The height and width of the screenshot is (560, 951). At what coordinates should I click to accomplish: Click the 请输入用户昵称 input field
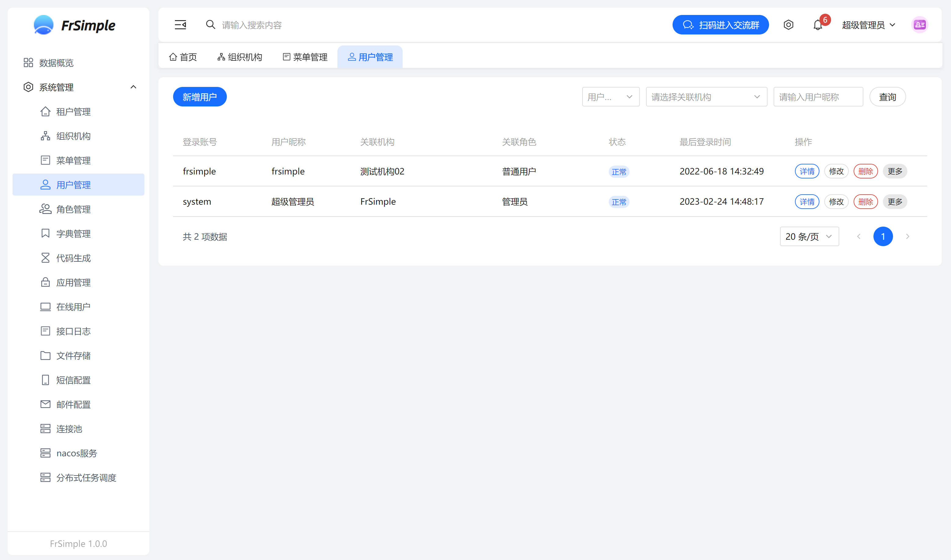[x=818, y=97]
